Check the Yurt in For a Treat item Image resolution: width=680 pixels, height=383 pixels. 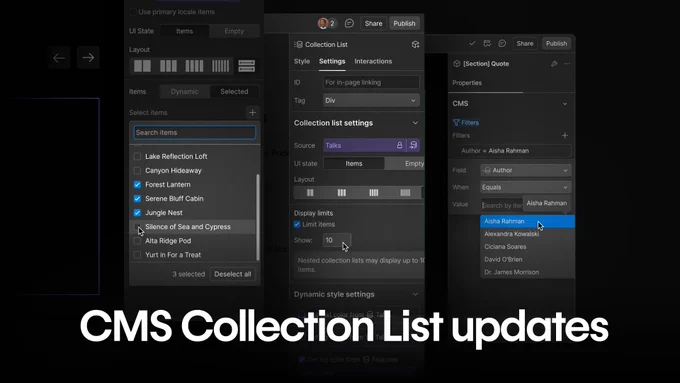click(137, 255)
